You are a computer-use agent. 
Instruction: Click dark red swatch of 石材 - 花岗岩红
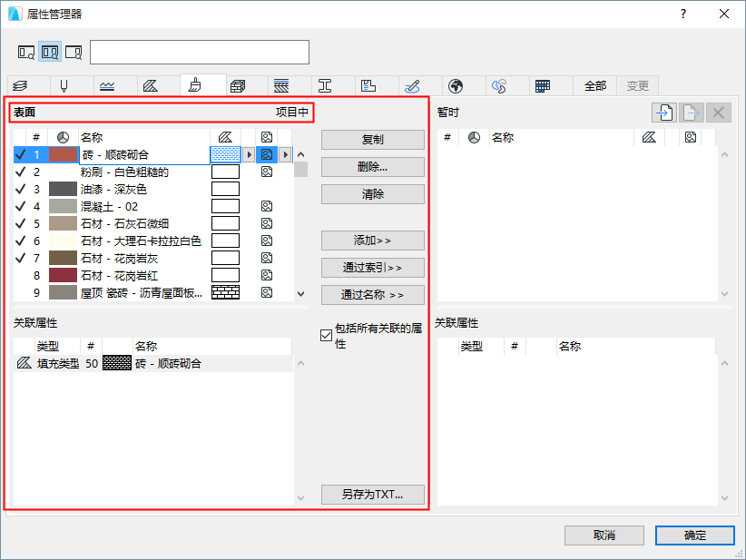[x=63, y=275]
